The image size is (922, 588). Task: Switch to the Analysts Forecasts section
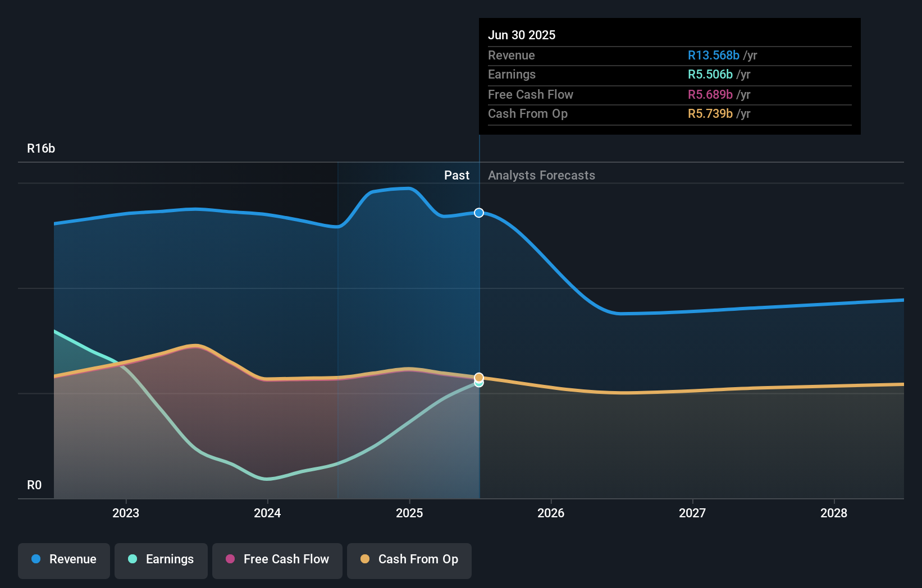pyautogui.click(x=541, y=175)
